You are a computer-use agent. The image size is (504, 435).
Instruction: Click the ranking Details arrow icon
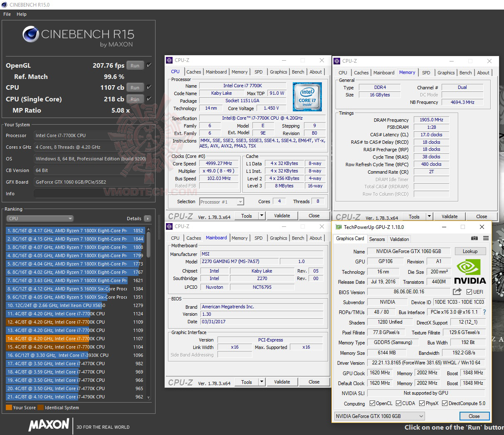[148, 219]
